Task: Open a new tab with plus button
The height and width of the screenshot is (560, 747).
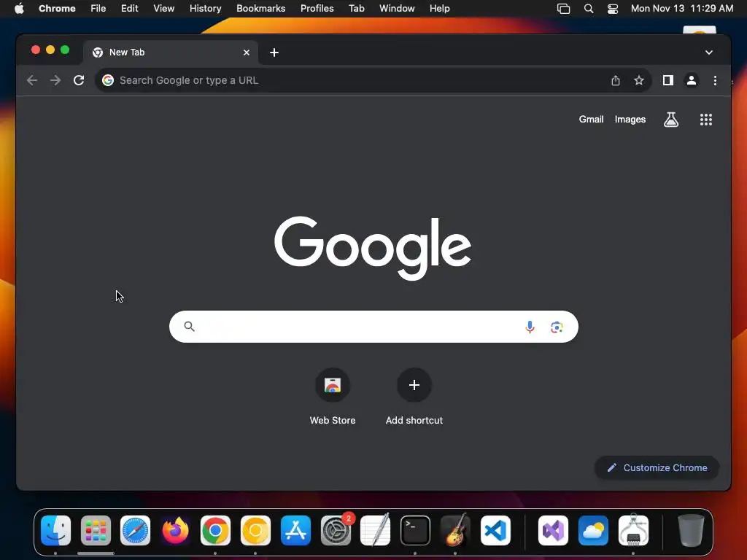Action: (274, 52)
